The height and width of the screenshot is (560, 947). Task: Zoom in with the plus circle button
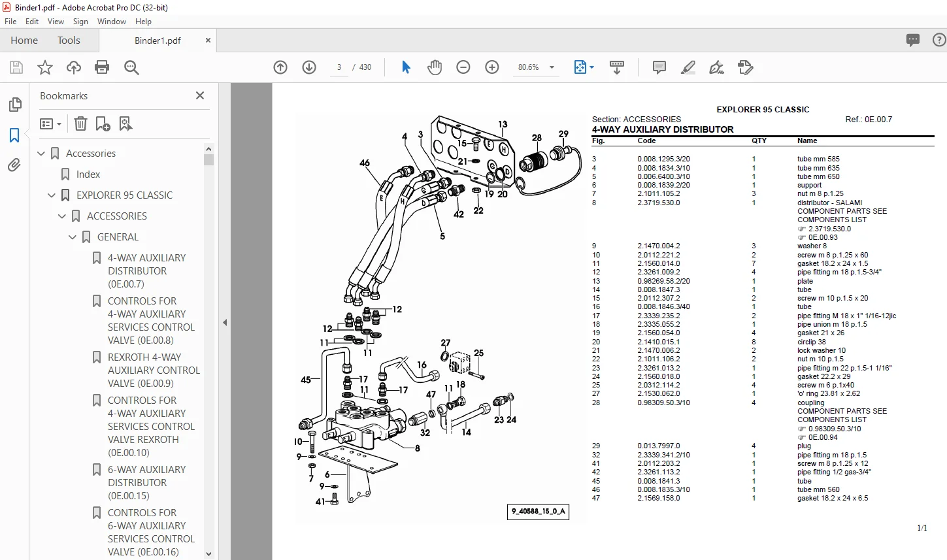pos(492,67)
